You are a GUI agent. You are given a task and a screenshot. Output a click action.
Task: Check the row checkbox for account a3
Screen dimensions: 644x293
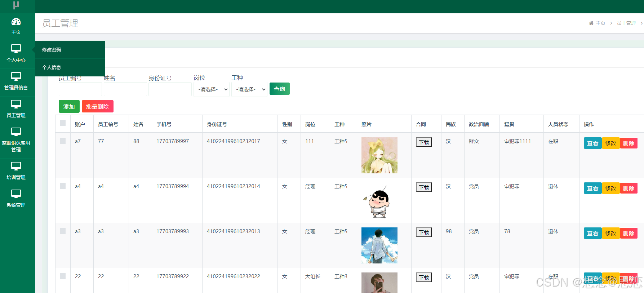tap(63, 231)
